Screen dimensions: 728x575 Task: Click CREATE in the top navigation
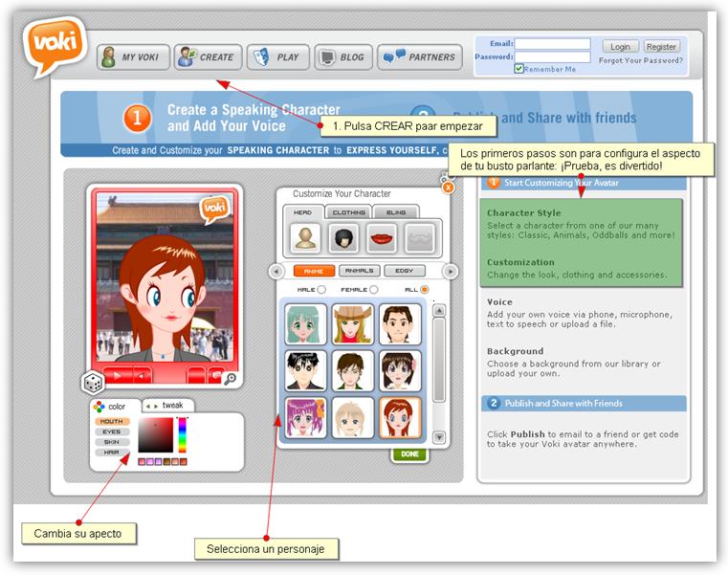[x=208, y=57]
